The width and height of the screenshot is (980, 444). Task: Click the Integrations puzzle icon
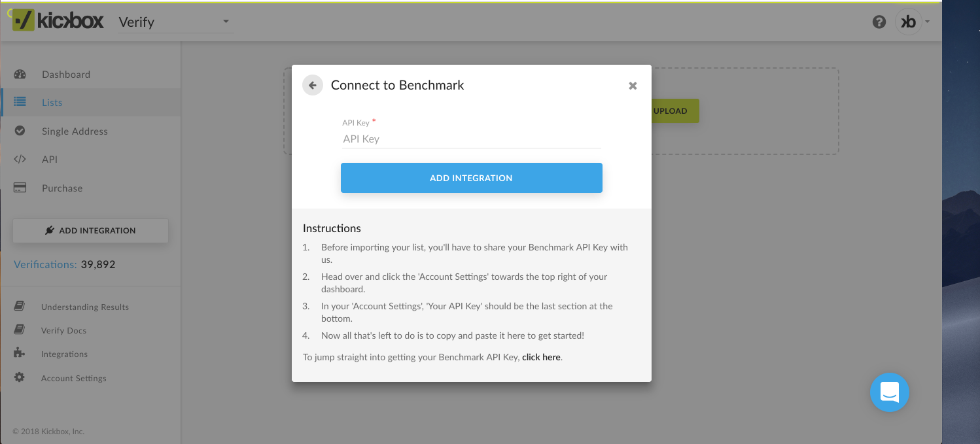[x=20, y=353]
